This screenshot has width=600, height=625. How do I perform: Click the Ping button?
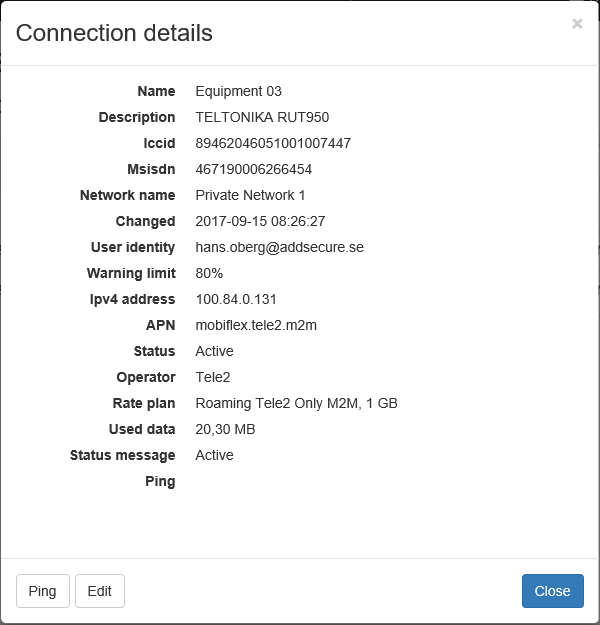pyautogui.click(x=42, y=591)
